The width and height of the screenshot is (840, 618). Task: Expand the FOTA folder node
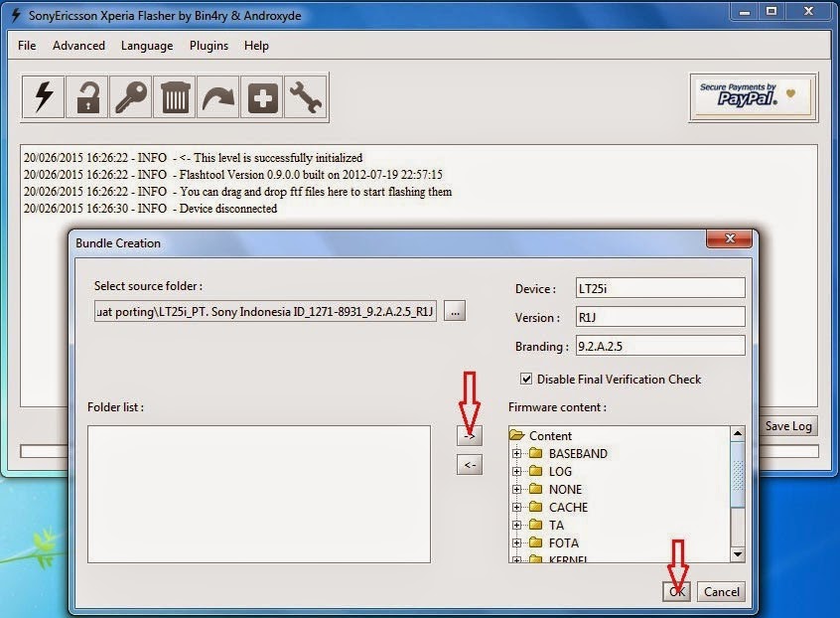tap(516, 542)
